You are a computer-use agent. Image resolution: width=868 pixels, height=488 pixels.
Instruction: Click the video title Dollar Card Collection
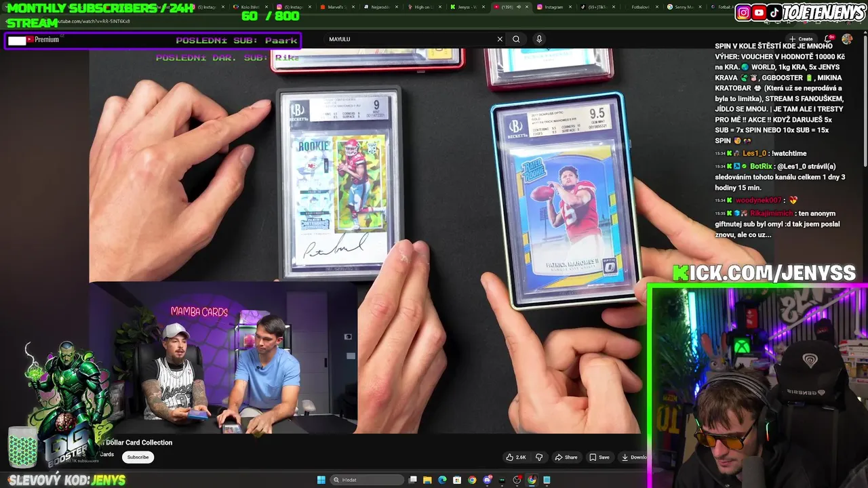[x=139, y=443]
